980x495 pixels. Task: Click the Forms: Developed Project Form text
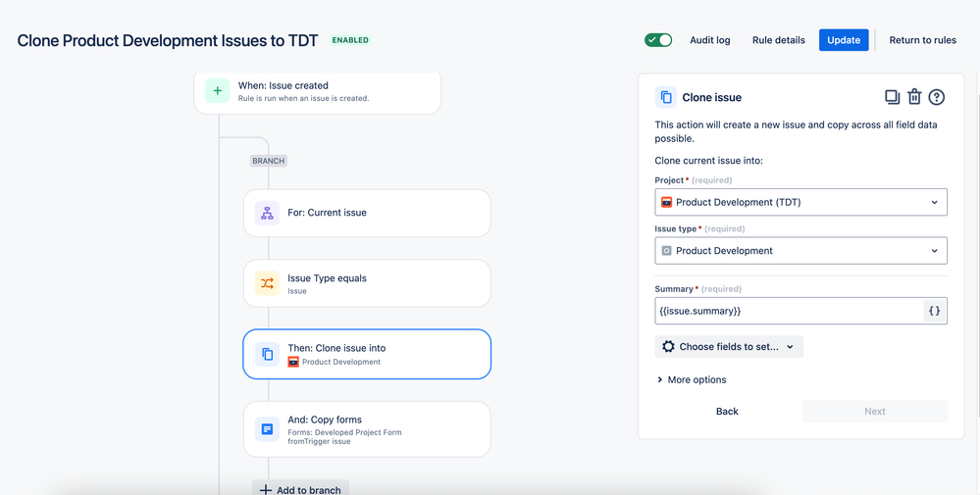[x=344, y=432]
